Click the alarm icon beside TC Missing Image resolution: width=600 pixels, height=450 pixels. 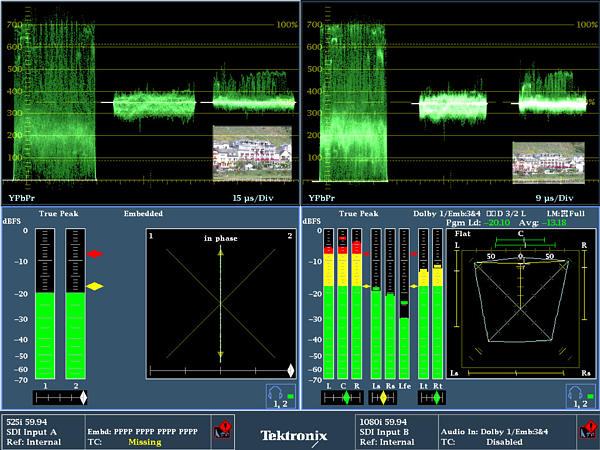(222, 428)
